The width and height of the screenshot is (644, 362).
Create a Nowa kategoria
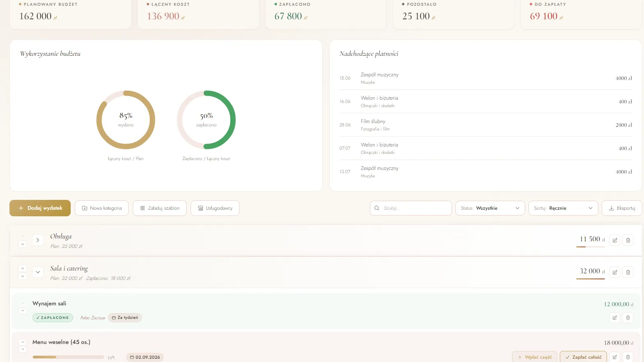tap(102, 208)
